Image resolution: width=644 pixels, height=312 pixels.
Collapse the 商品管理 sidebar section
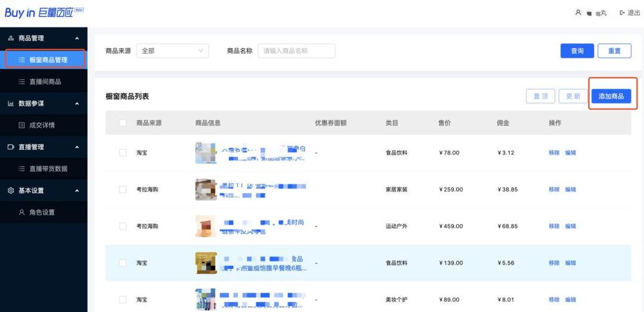point(77,38)
